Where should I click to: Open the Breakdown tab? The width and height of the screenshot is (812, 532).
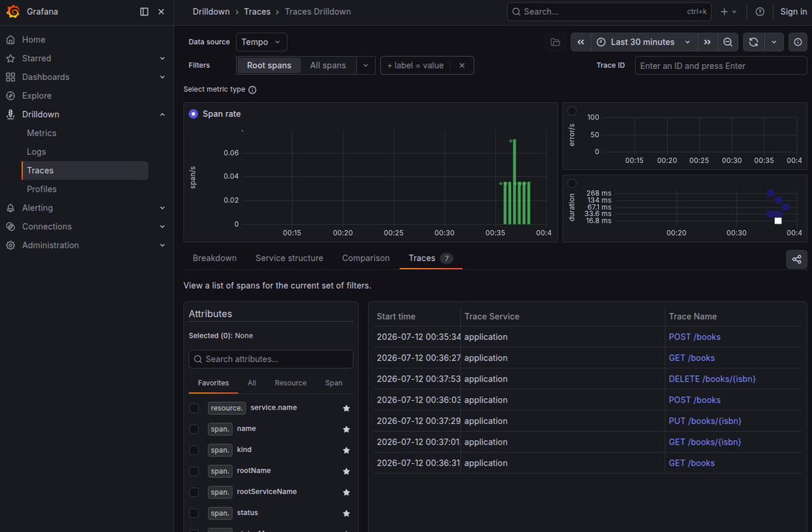215,258
